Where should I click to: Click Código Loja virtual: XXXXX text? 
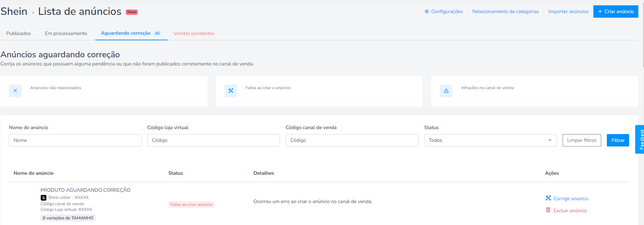[66, 210]
